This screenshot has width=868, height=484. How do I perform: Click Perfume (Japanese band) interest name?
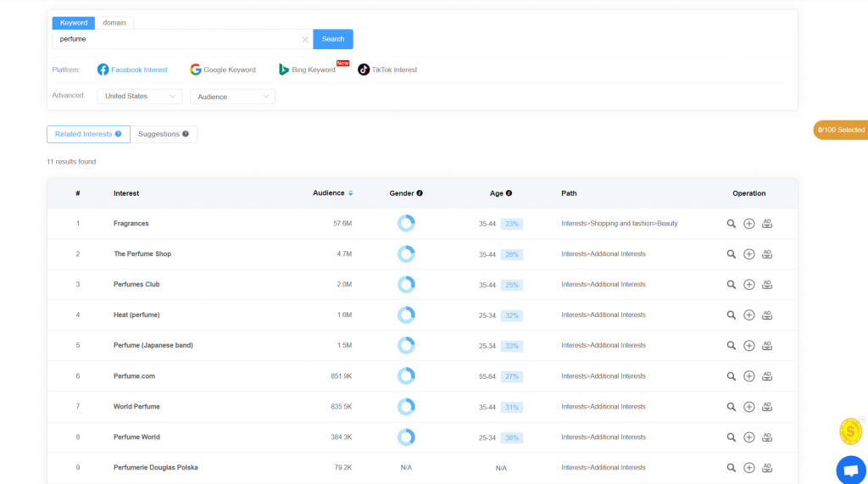[x=153, y=346]
